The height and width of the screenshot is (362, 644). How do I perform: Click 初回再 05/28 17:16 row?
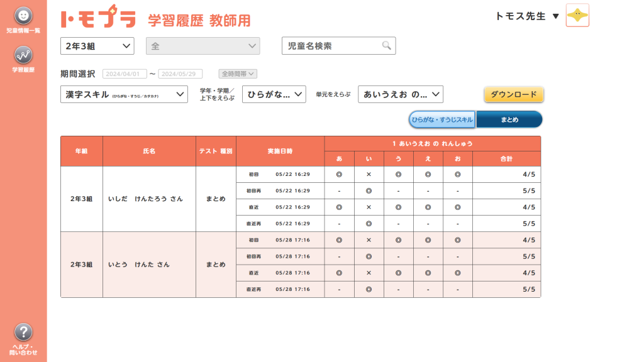tap(389, 256)
